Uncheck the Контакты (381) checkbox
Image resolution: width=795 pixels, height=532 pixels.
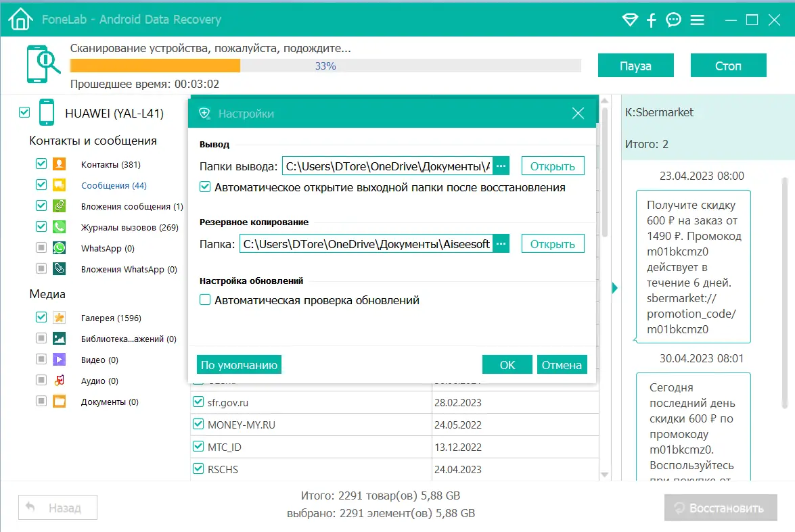tap(41, 164)
